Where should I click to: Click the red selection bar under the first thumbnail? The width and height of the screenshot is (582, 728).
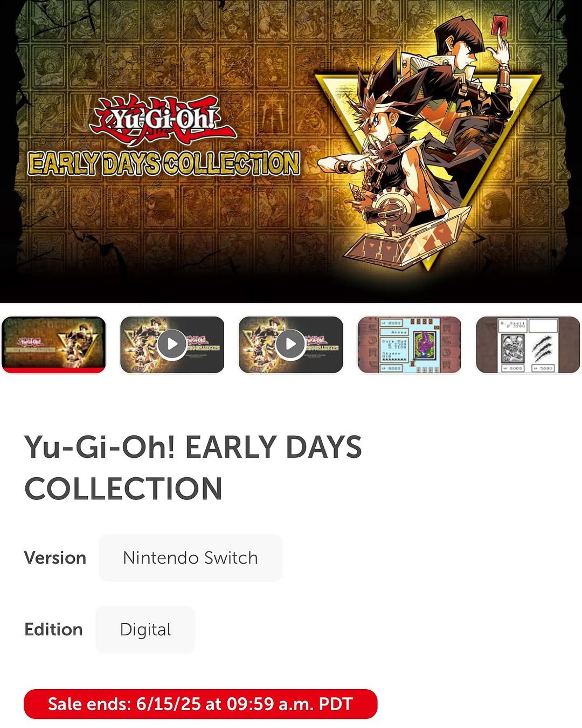click(x=53, y=370)
